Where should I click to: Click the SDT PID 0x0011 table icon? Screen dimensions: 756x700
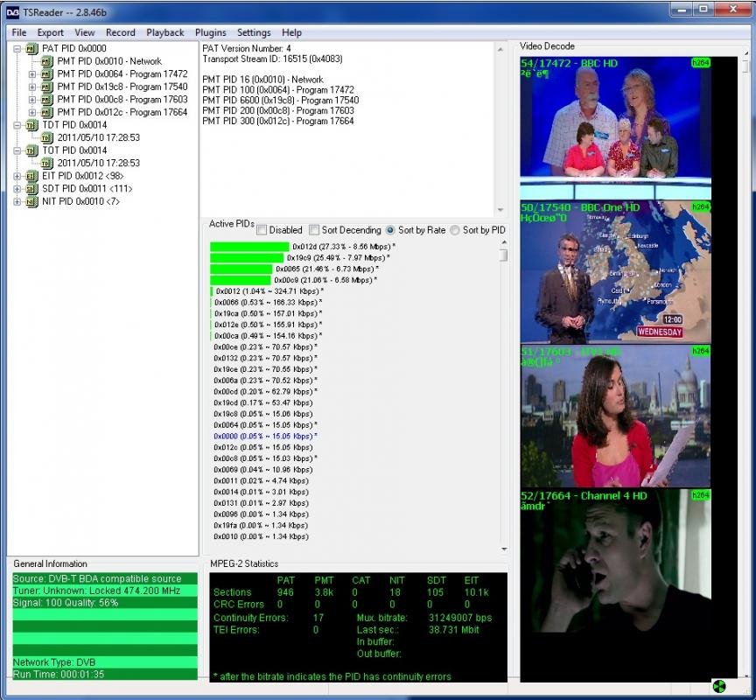point(31,189)
